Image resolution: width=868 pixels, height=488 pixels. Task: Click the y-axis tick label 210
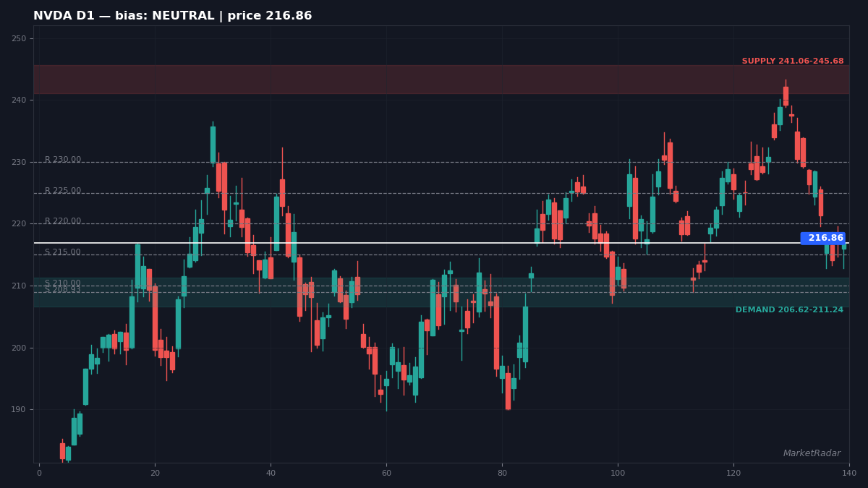coord(20,286)
